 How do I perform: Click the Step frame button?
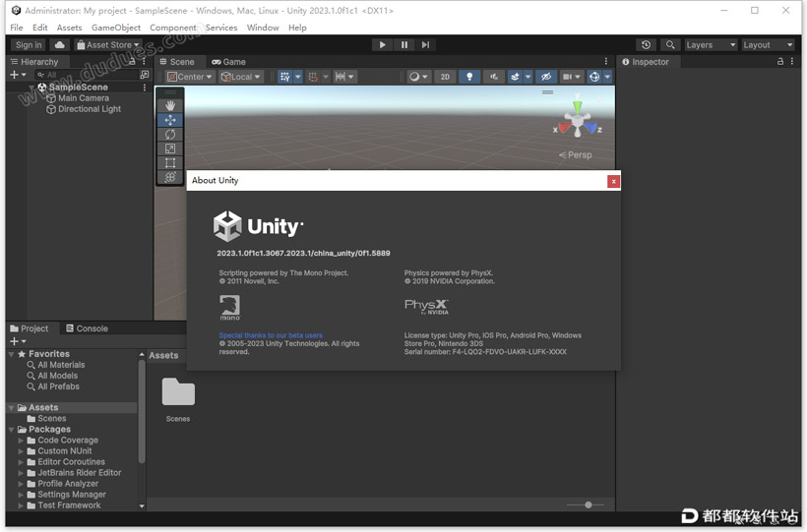click(x=425, y=45)
